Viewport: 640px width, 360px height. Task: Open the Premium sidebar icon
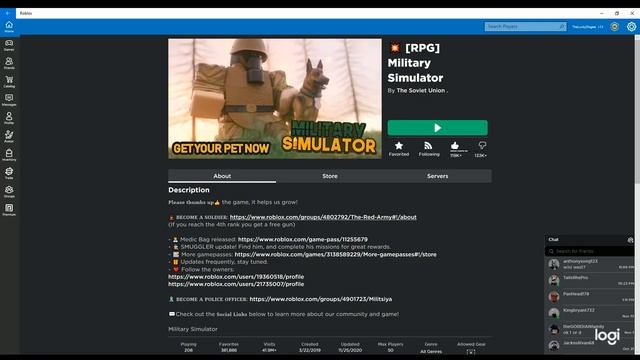click(x=9, y=210)
